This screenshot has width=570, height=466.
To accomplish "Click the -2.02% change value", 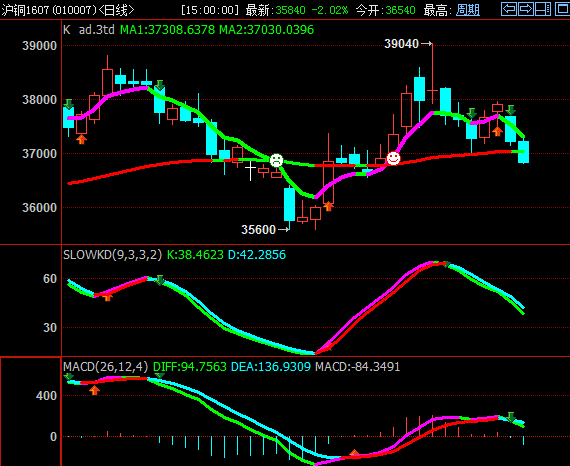I will [330, 10].
